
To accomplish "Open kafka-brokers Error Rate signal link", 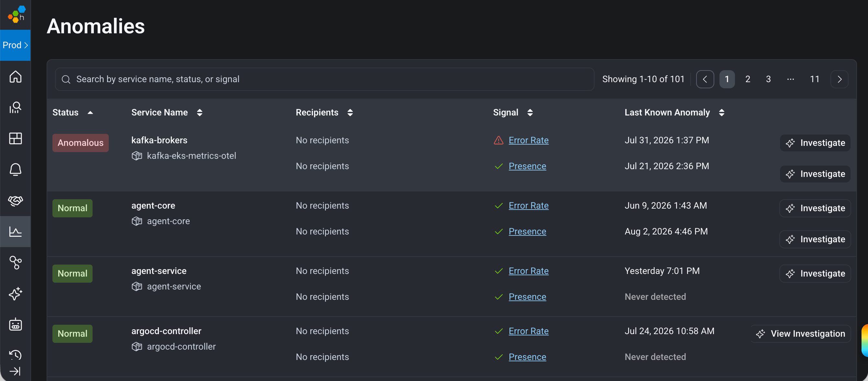I will [529, 140].
